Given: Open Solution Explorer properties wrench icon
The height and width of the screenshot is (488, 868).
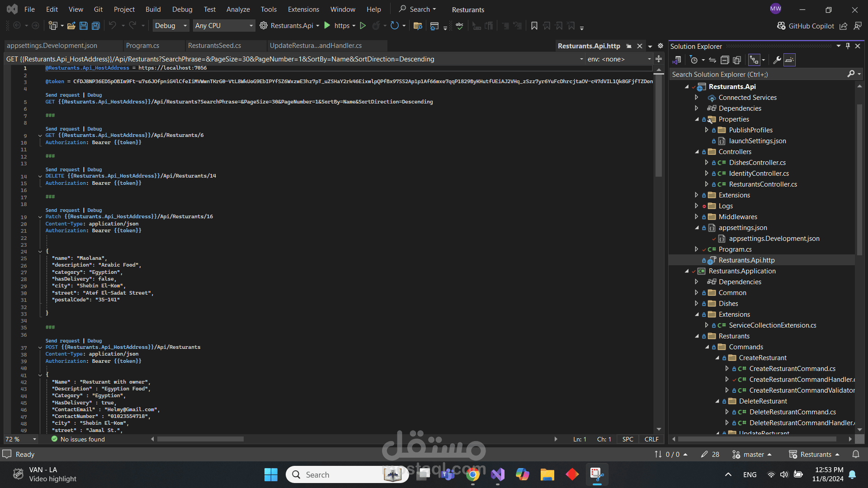Looking at the screenshot, I should 777,60.
